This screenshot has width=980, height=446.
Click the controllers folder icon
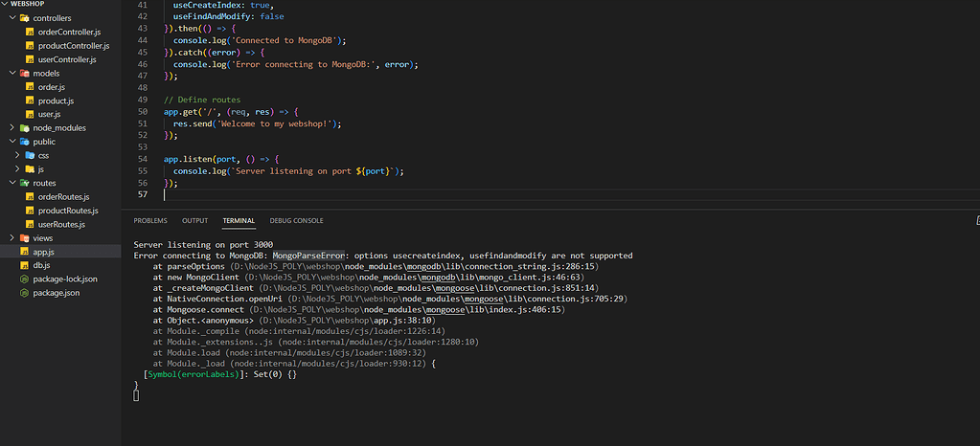click(x=24, y=18)
